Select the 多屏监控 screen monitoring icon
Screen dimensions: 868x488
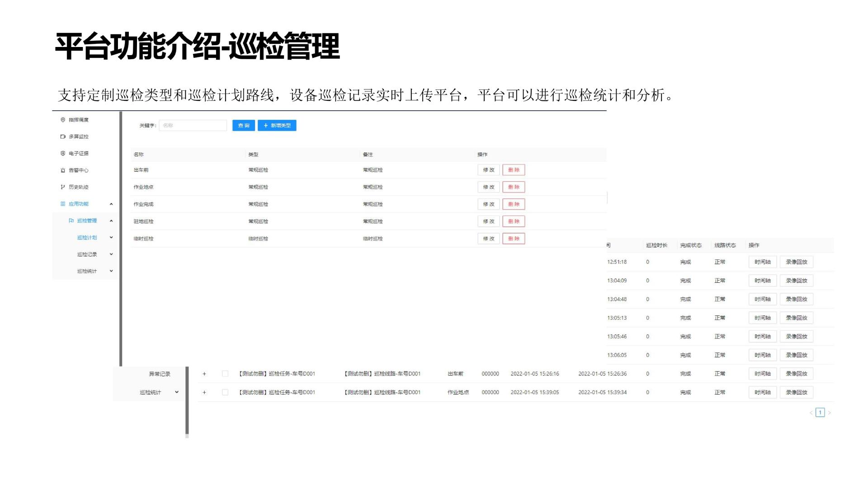[62, 136]
